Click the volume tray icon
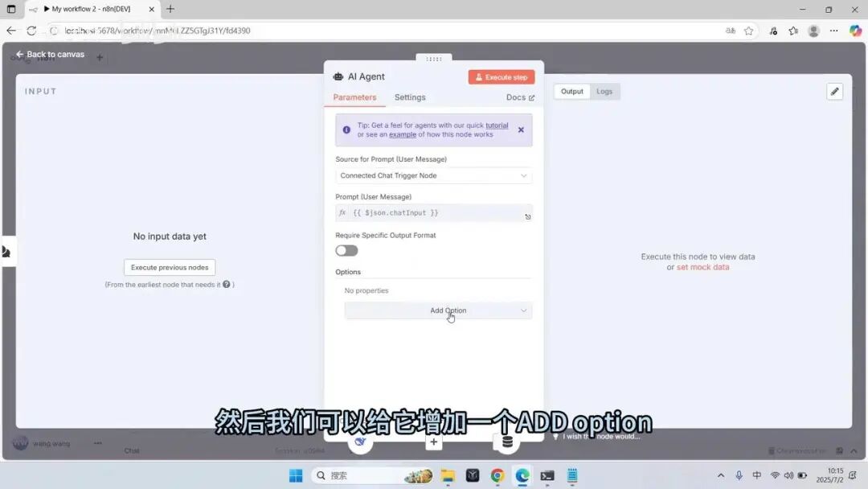Image resolution: width=868 pixels, height=489 pixels. (x=788, y=475)
